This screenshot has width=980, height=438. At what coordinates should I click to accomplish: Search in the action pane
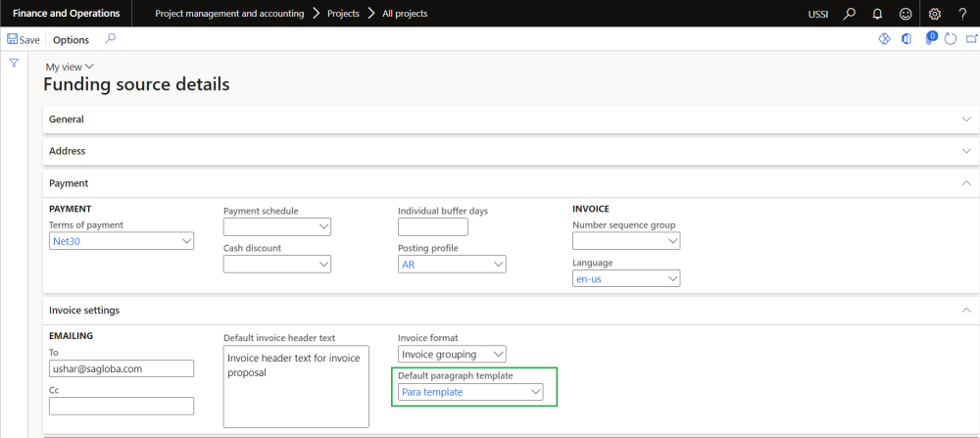pyautogui.click(x=110, y=39)
